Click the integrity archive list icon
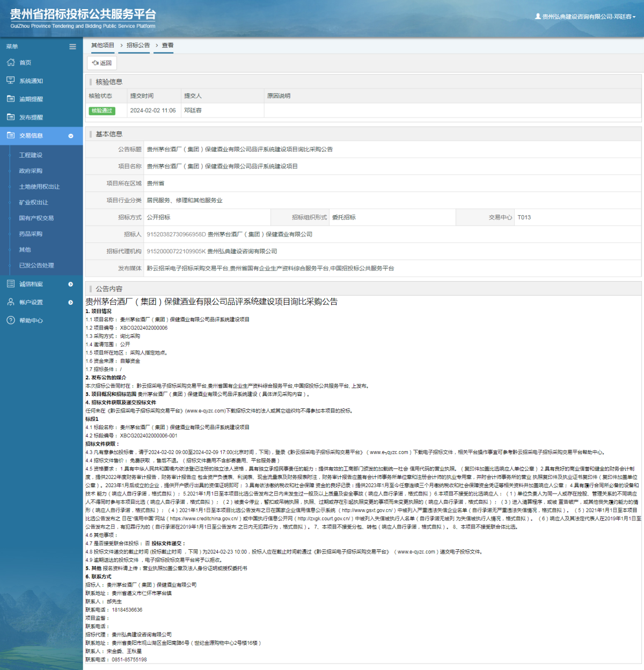The image size is (644, 670). click(x=11, y=284)
